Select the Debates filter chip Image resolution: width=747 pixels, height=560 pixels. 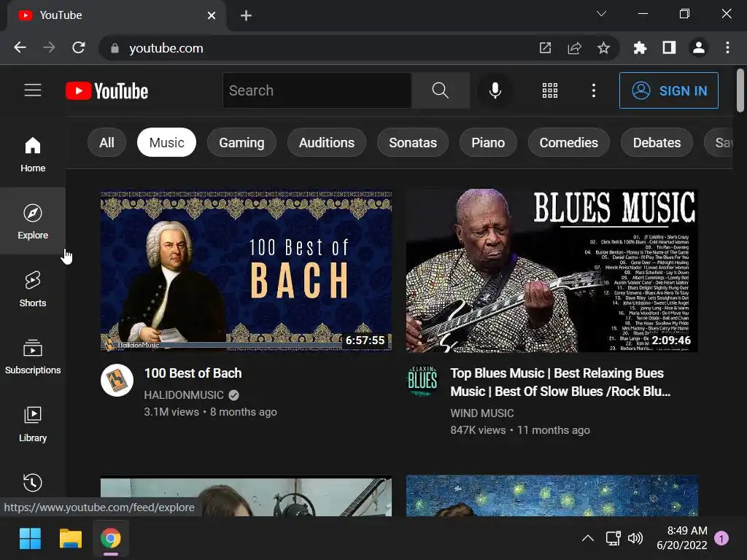[x=657, y=142]
